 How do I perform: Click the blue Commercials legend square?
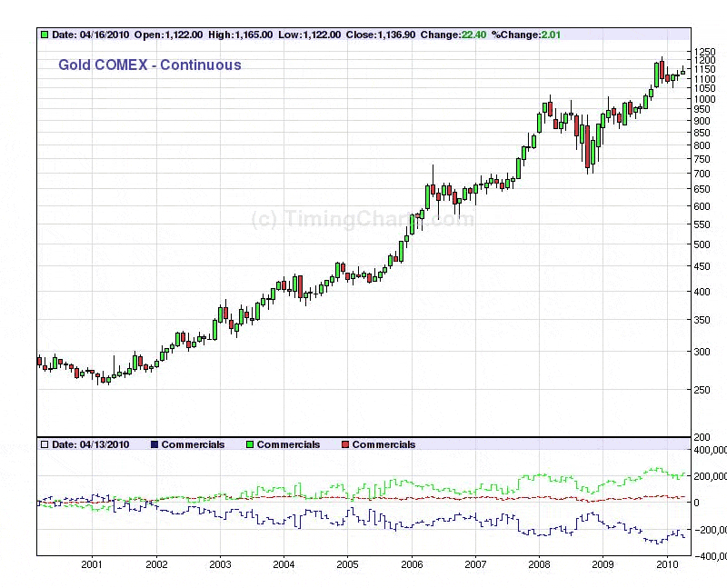[x=154, y=444]
